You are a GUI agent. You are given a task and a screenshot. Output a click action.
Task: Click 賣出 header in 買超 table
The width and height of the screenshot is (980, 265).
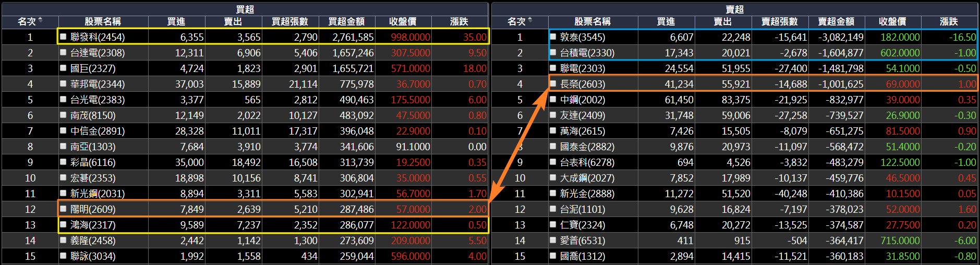tap(233, 21)
